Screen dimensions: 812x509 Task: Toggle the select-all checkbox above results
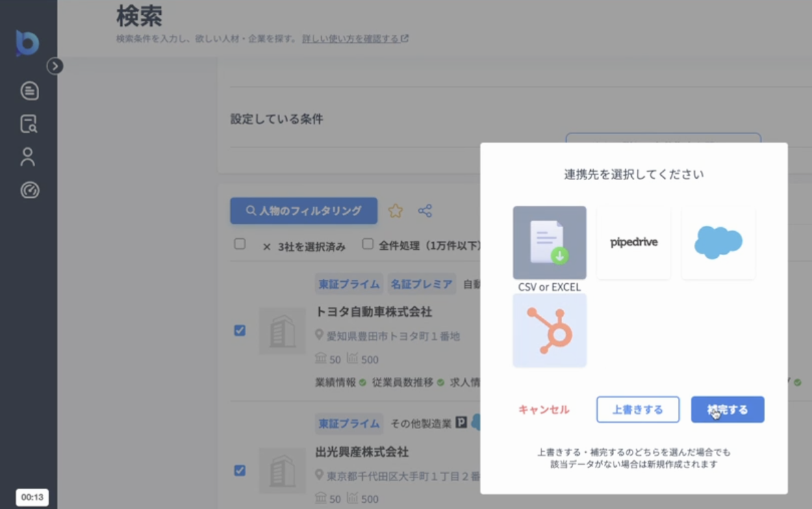[x=240, y=244]
